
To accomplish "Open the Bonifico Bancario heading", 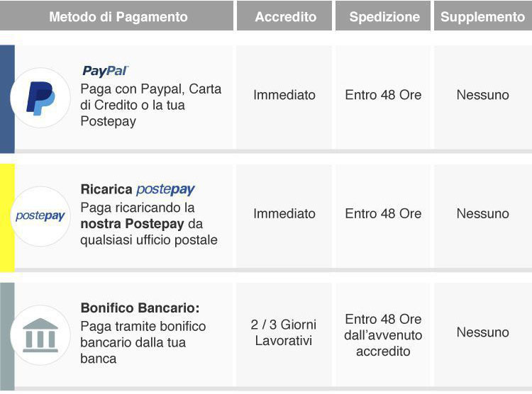I will coord(140,308).
